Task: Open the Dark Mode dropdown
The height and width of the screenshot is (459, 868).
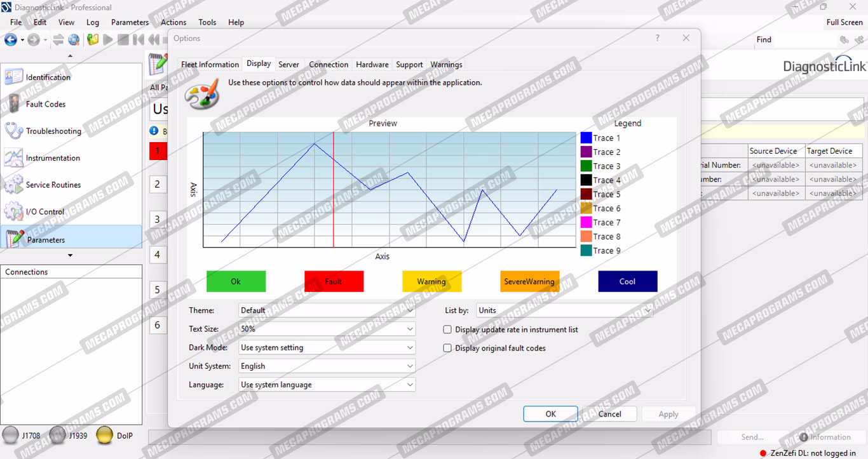Action: tap(327, 347)
